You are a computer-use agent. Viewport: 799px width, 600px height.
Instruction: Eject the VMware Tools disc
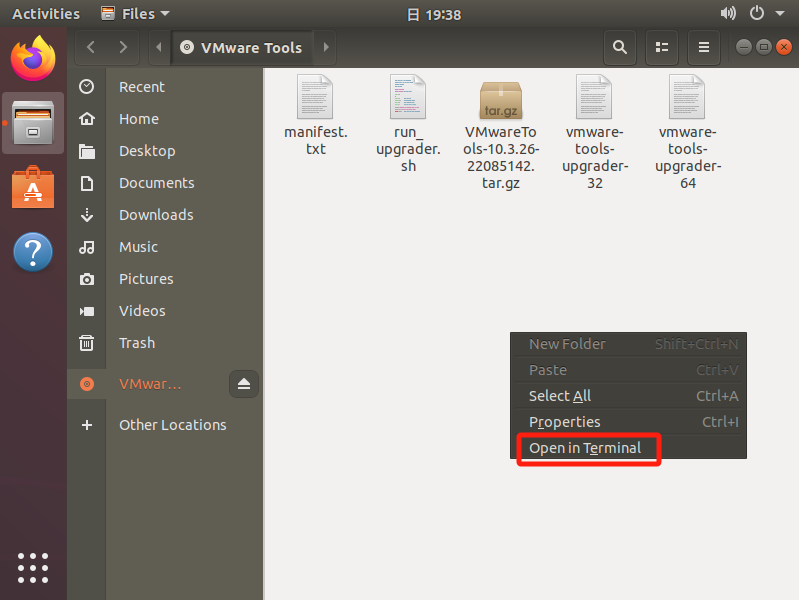click(244, 384)
